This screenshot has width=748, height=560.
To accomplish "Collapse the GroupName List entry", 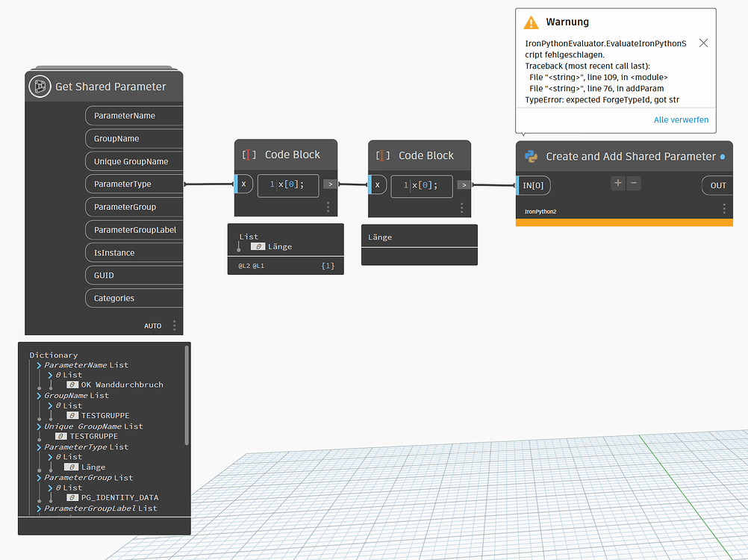I will click(x=39, y=395).
